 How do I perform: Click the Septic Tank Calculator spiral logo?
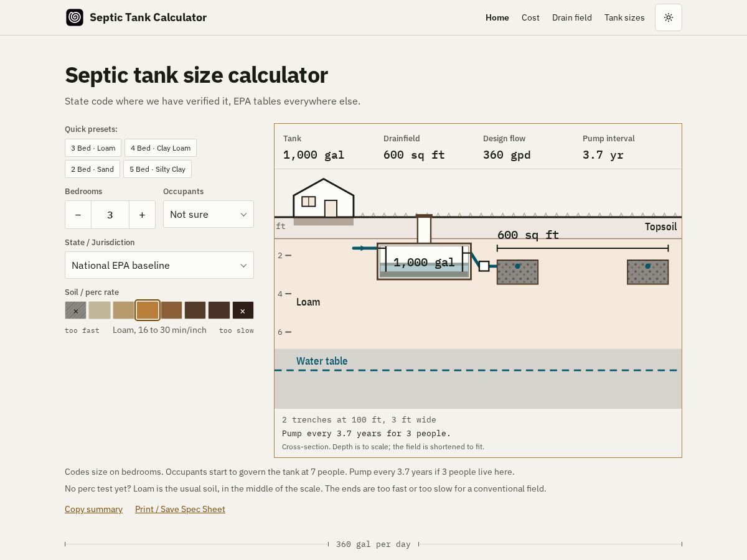click(75, 17)
